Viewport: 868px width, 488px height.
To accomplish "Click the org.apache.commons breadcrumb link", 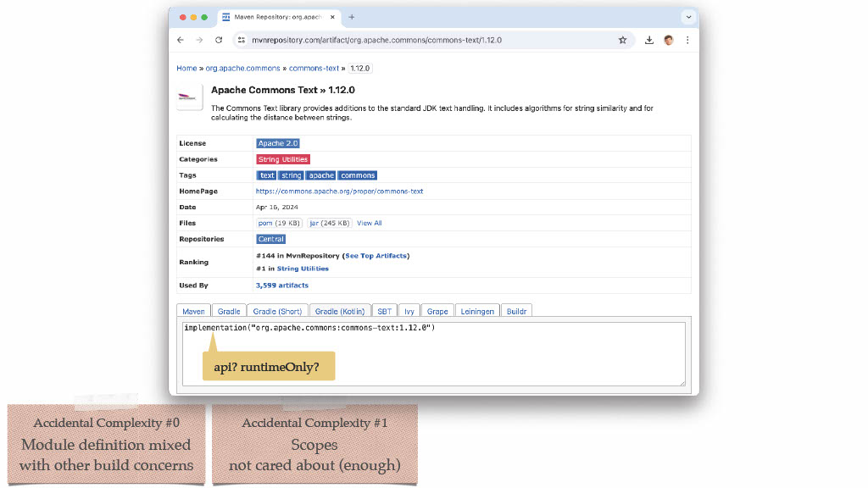I will pyautogui.click(x=243, y=69).
